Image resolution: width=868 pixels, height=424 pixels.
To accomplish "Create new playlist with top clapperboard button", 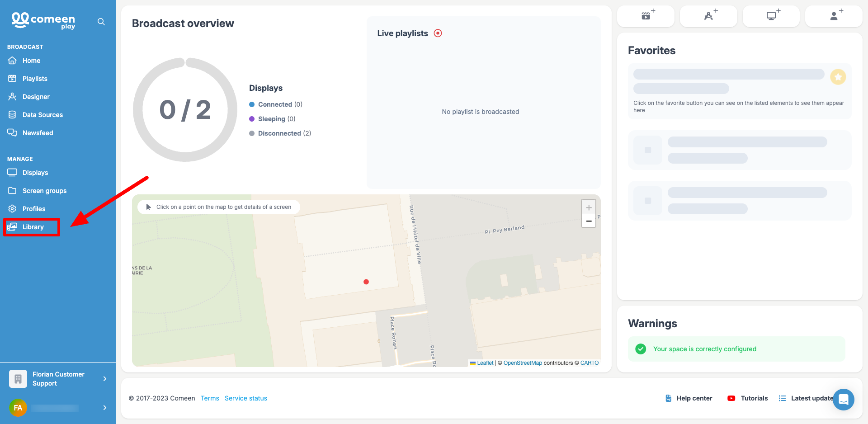I will pyautogui.click(x=646, y=16).
